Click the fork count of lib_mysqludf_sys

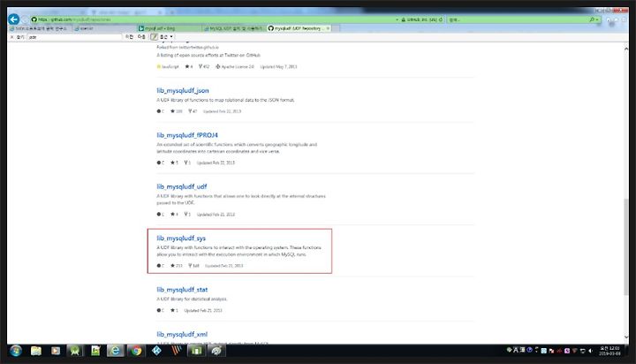pyautogui.click(x=193, y=266)
